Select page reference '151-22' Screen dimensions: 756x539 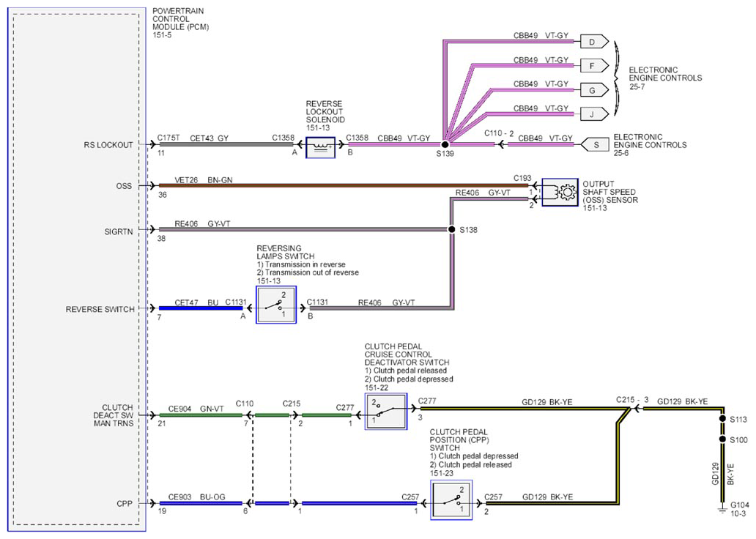coord(377,387)
